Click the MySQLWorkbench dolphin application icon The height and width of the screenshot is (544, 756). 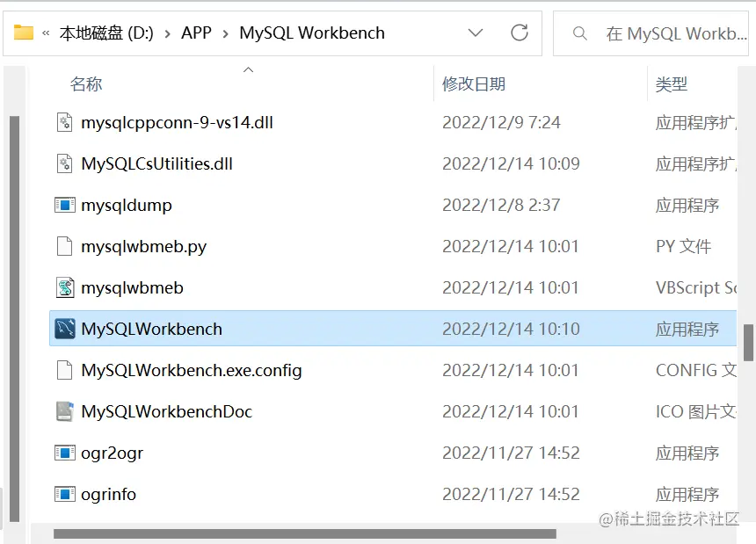click(64, 329)
